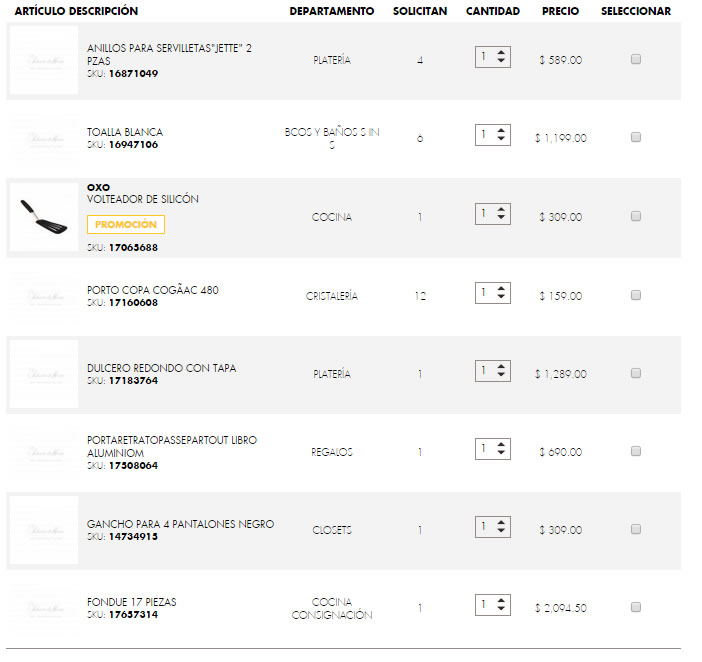This screenshot has height=662, width=702.
Task: Click the PRECIO column header
Action: [560, 11]
